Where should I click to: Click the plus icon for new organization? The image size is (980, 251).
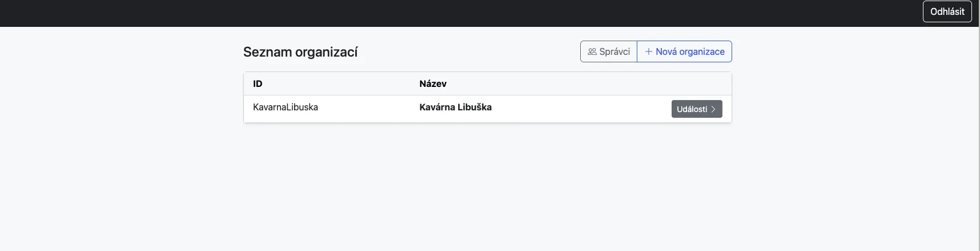coord(649,51)
